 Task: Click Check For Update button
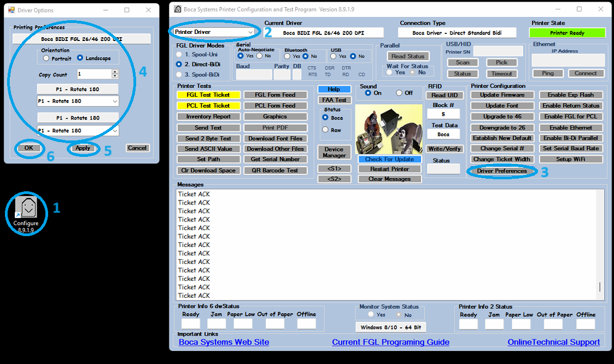click(389, 159)
